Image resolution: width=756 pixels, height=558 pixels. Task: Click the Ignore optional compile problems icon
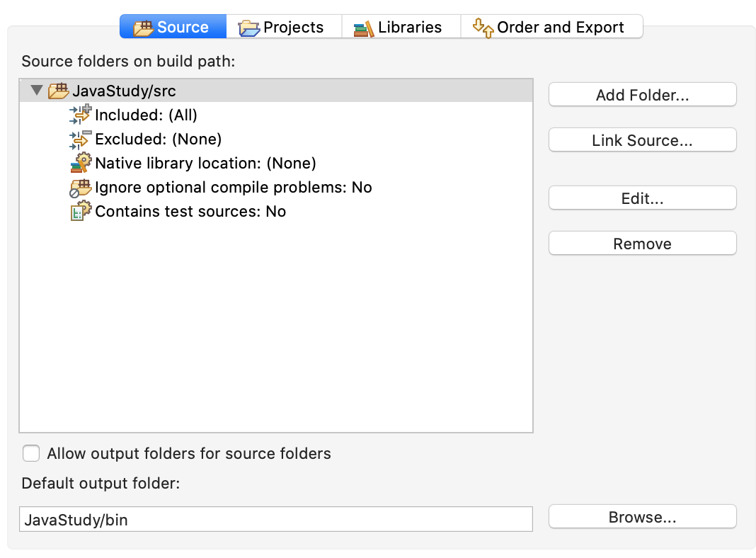81,187
